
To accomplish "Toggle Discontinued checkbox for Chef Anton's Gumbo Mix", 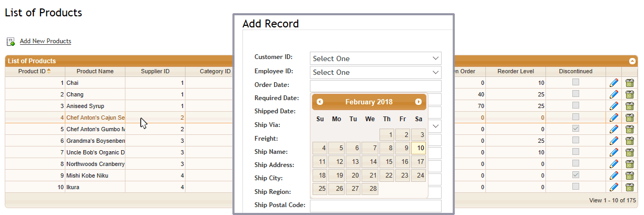I will tap(576, 129).
